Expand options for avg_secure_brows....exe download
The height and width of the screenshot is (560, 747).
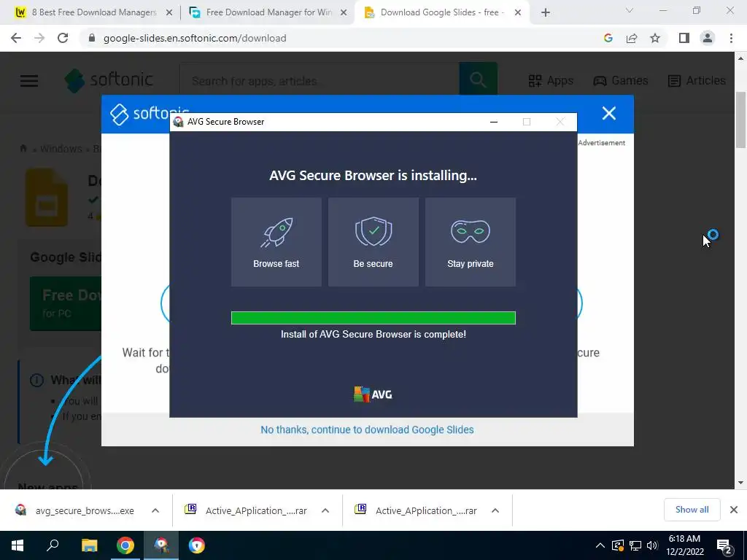(x=155, y=510)
